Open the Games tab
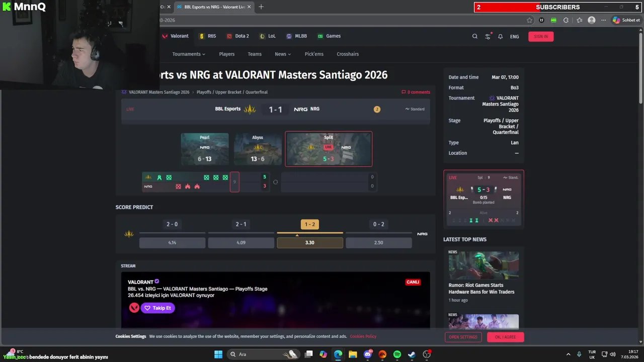The height and width of the screenshot is (362, 644). point(329,36)
